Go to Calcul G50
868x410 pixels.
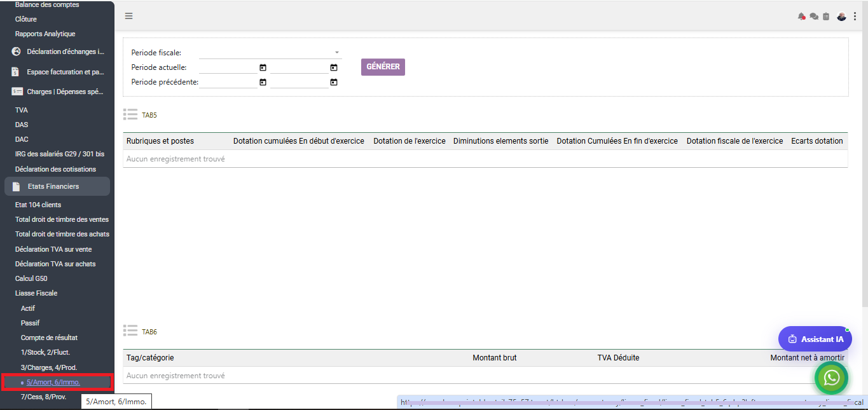[x=31, y=278]
